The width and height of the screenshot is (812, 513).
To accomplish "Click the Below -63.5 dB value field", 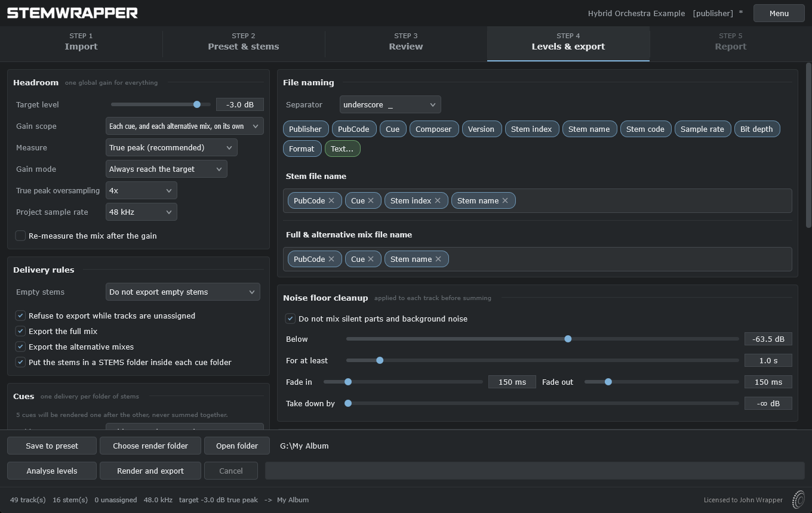I will [x=768, y=339].
